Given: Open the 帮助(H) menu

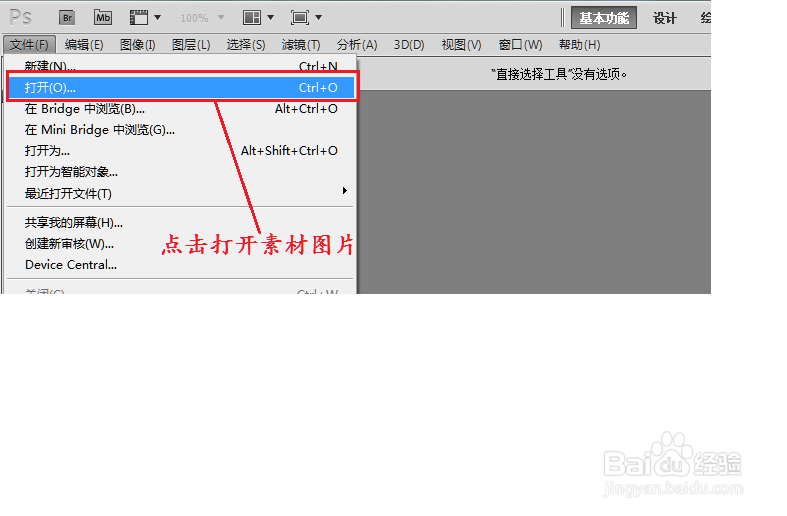Looking at the screenshot, I should point(580,45).
